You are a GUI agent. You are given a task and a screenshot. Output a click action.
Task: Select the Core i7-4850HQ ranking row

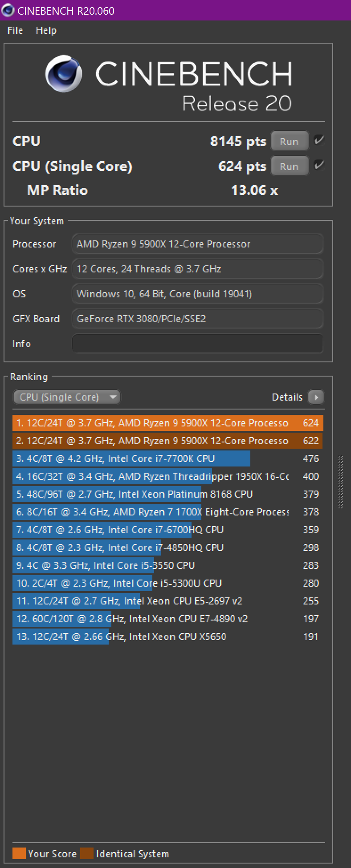[168, 548]
